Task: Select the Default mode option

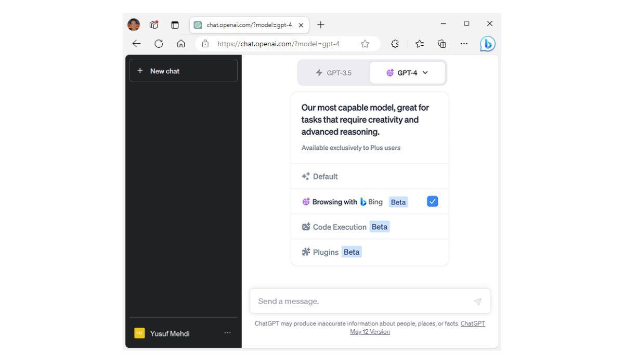Action: [x=325, y=176]
